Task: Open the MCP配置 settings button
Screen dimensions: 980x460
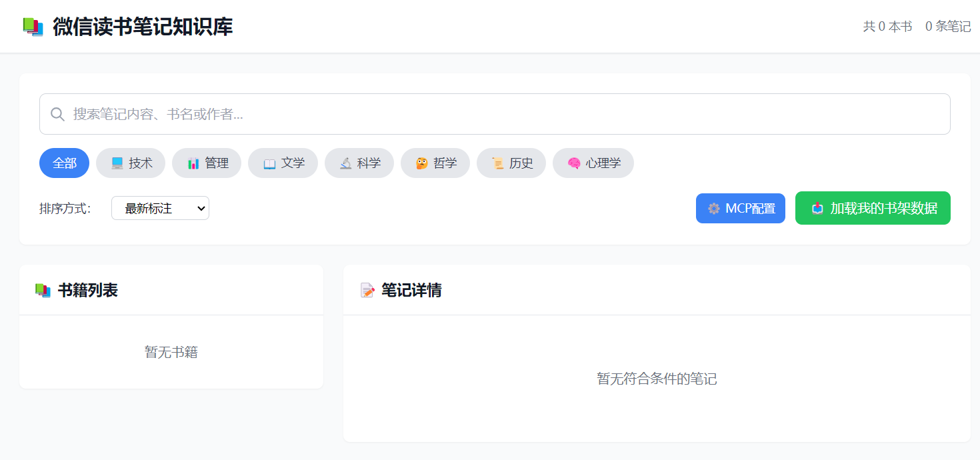Action: [x=741, y=209]
